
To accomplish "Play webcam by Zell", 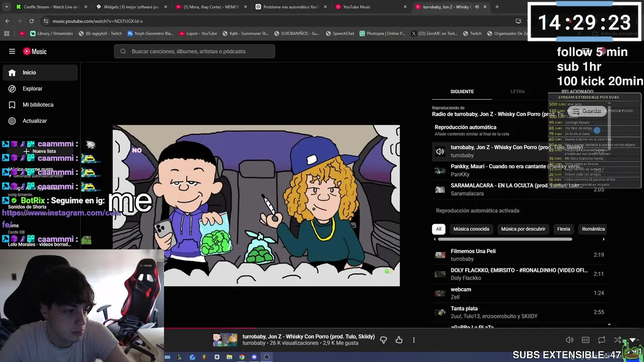I will [x=519, y=293].
